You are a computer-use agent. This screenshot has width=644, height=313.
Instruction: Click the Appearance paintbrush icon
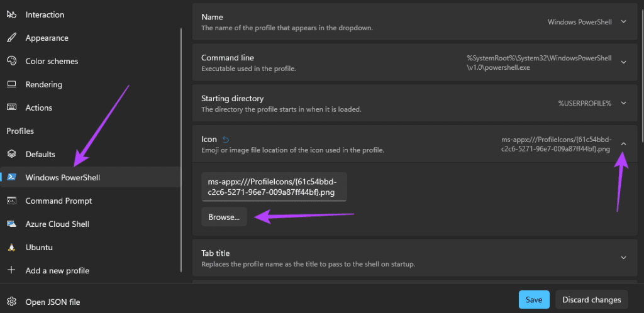click(11, 38)
